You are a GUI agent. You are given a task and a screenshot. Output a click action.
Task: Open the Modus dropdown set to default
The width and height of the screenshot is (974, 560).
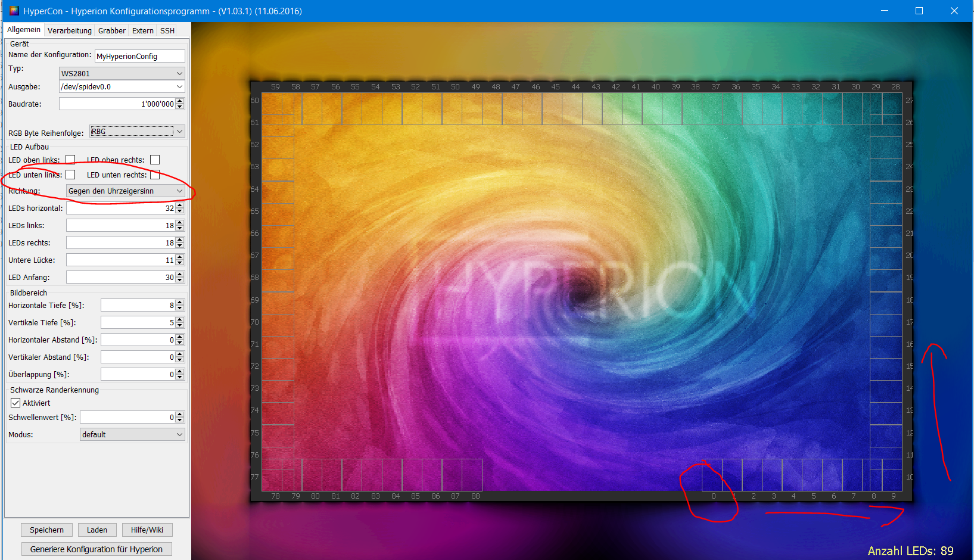point(132,434)
